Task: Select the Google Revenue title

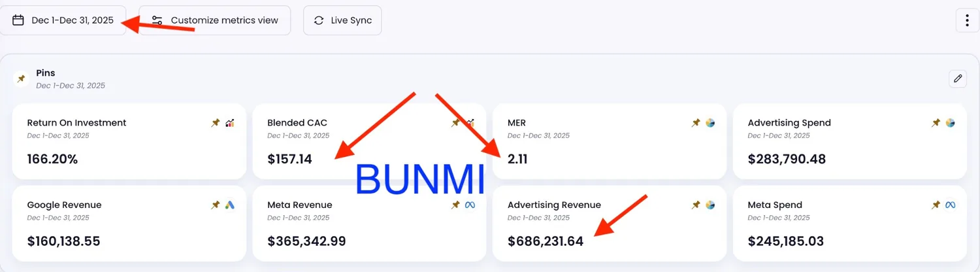Action: coord(64,205)
